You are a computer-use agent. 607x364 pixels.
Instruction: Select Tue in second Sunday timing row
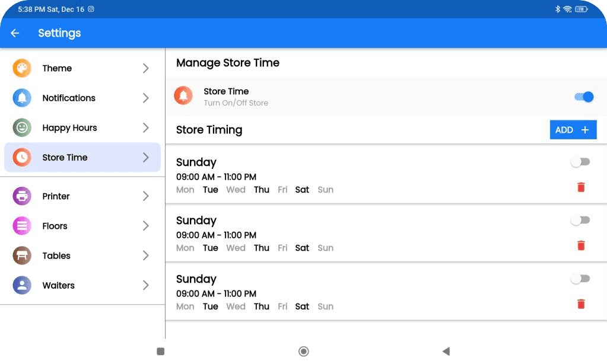(211, 248)
